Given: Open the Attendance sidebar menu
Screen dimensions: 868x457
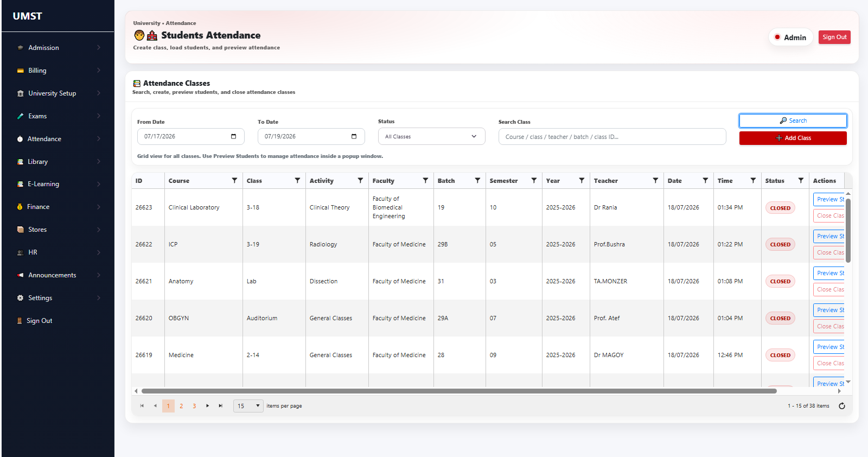Looking at the screenshot, I should [59, 139].
